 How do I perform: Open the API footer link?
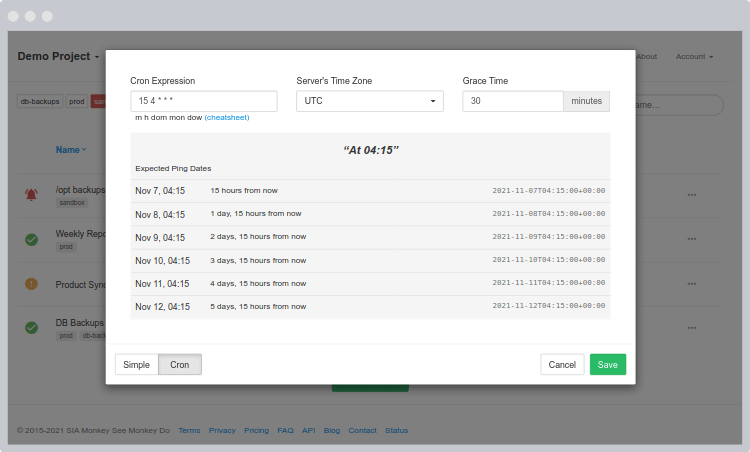(309, 430)
